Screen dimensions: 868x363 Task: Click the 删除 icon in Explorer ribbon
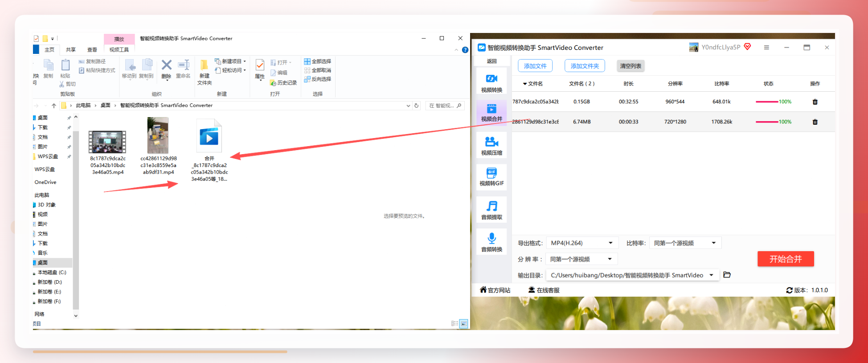(166, 69)
